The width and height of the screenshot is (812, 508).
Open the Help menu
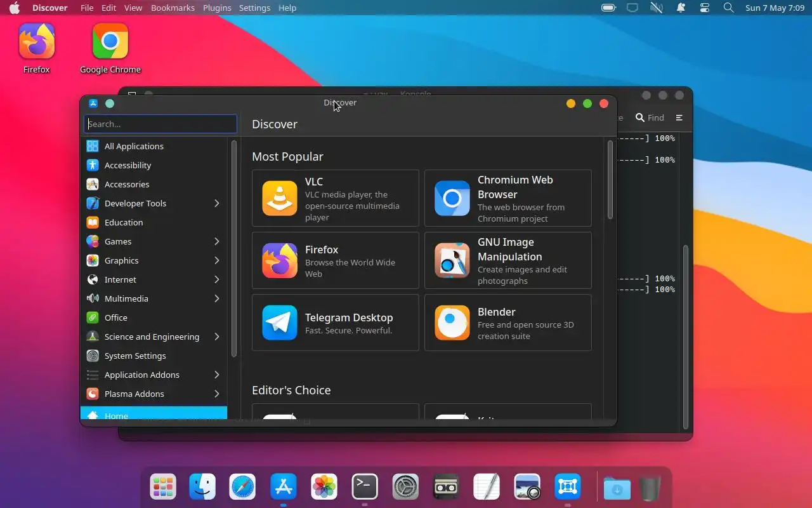pos(287,8)
